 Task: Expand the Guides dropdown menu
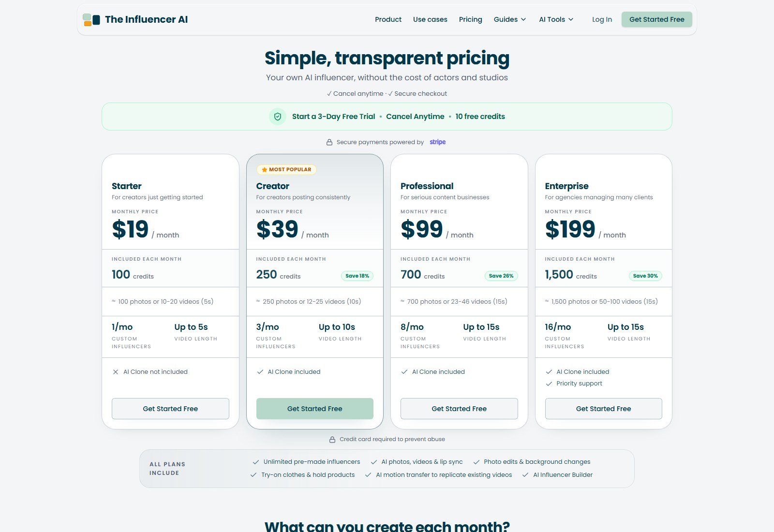tap(510, 19)
